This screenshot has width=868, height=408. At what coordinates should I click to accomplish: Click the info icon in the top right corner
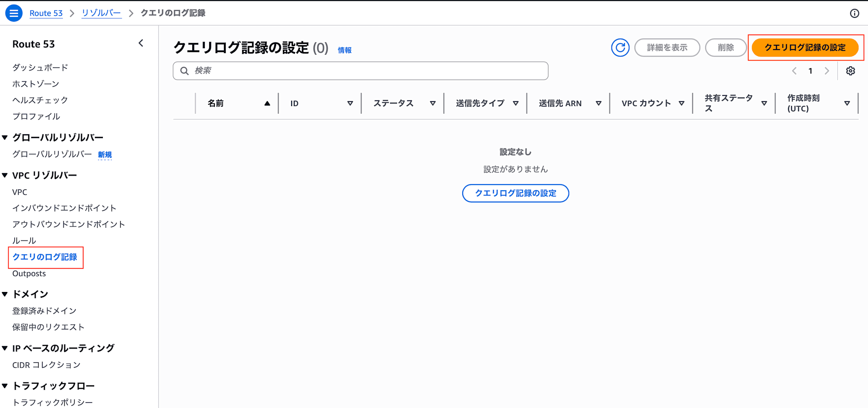point(854,13)
